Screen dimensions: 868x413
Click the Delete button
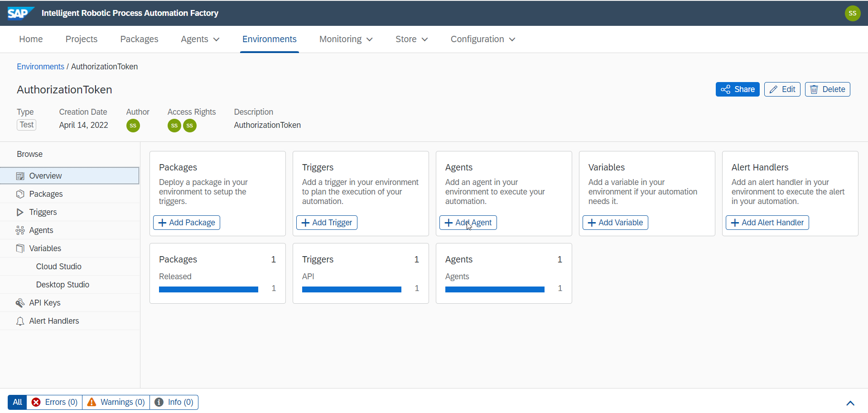pos(827,89)
